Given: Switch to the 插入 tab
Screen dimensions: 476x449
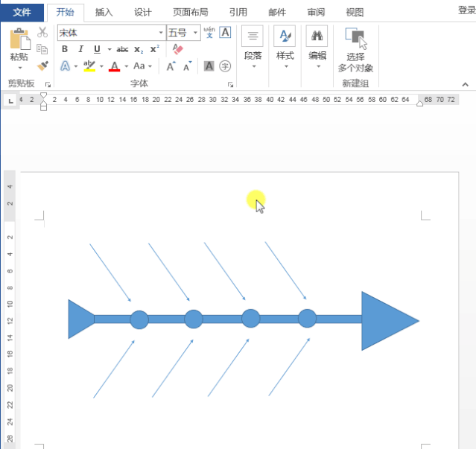Looking at the screenshot, I should pyautogui.click(x=104, y=12).
